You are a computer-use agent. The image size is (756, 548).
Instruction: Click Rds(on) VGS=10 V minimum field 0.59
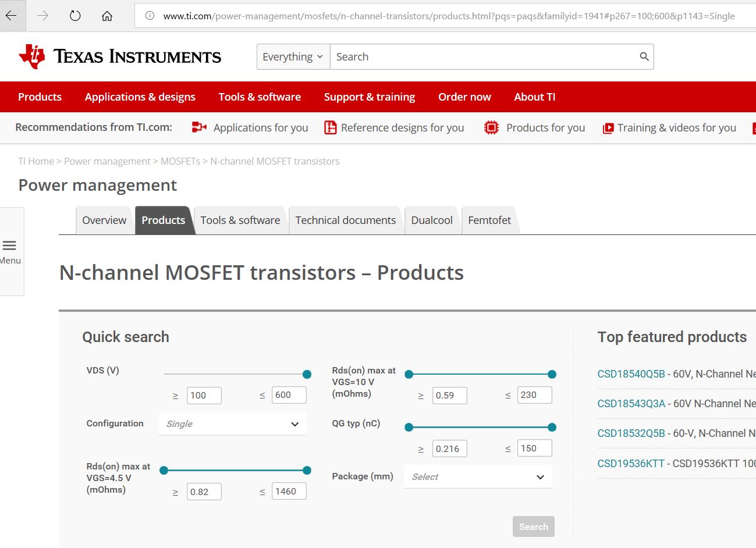(450, 396)
